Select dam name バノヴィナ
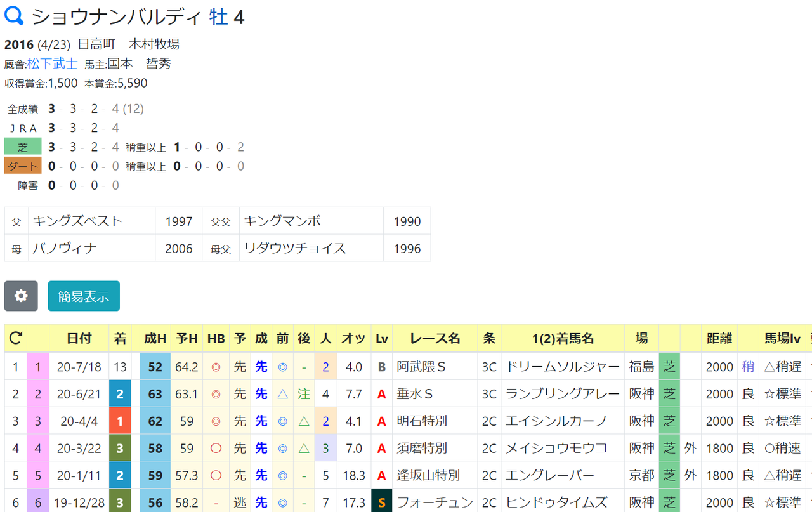The width and height of the screenshot is (812, 512). point(65,248)
